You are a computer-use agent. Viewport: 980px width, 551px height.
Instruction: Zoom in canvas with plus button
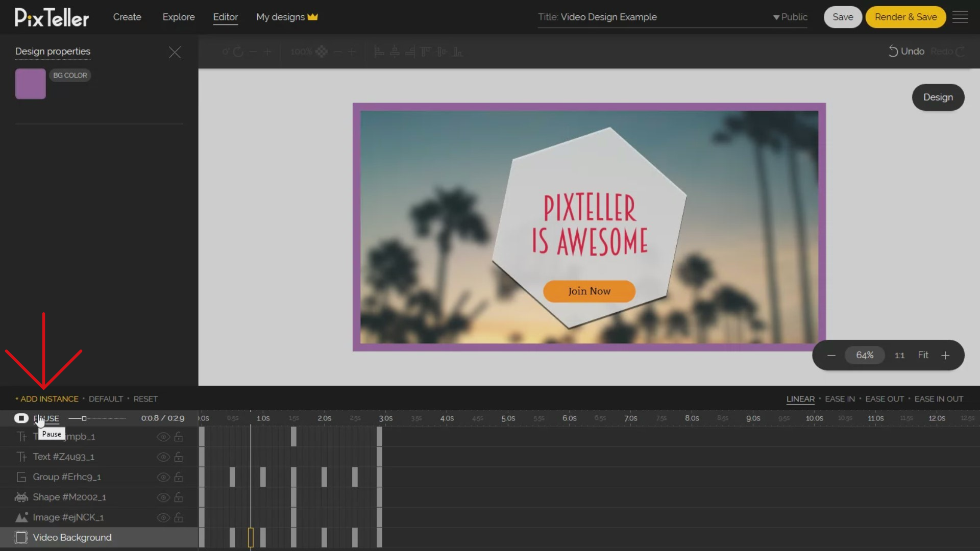coord(945,355)
